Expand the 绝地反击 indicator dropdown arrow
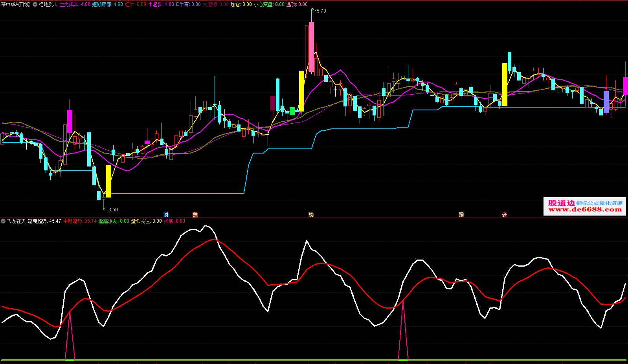Viewport: 628px width, 364px height. point(35,4)
